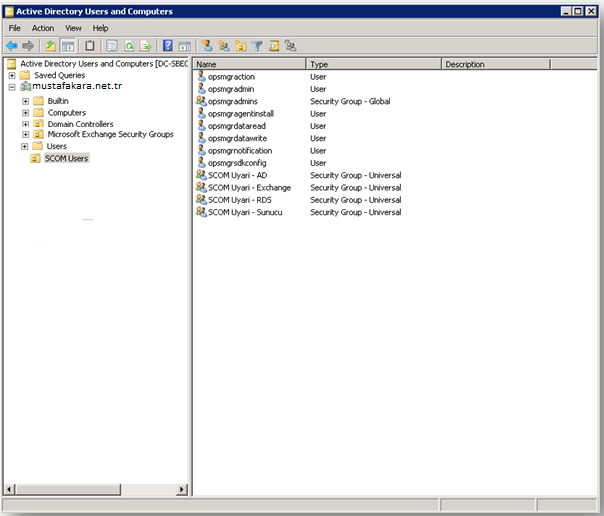Open the File menu
Image resolution: width=604 pixels, height=516 pixels.
tap(15, 28)
